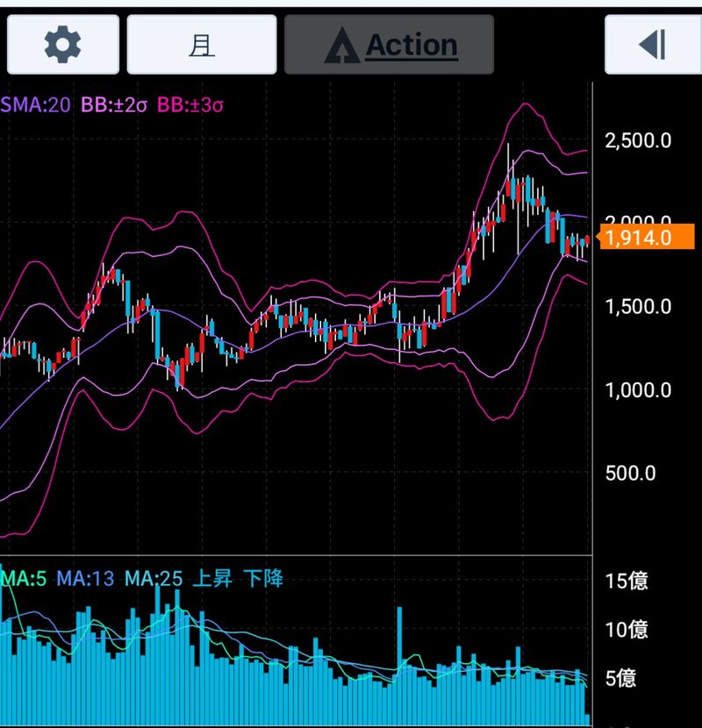Click the 500.0 price axis label

coord(630,474)
